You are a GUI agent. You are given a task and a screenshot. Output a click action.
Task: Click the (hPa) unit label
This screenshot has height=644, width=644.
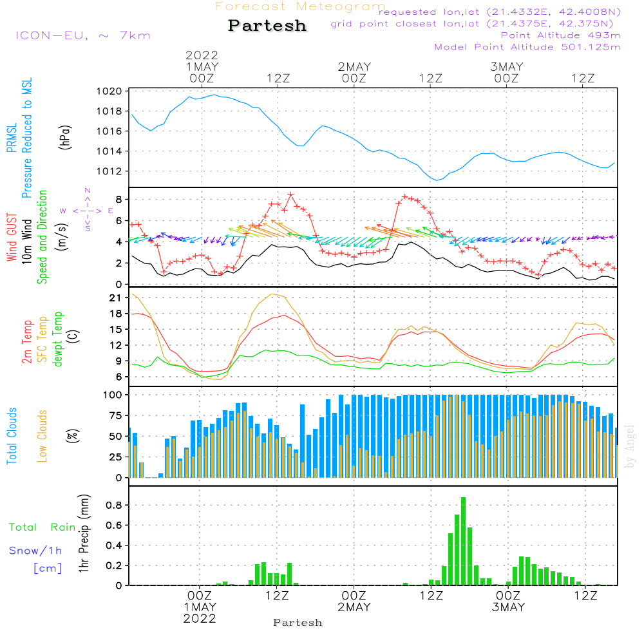[x=65, y=137]
